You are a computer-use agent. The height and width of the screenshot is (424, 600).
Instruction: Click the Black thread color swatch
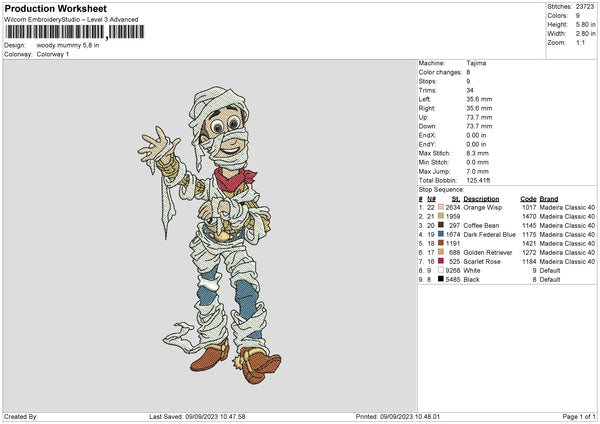(x=441, y=279)
